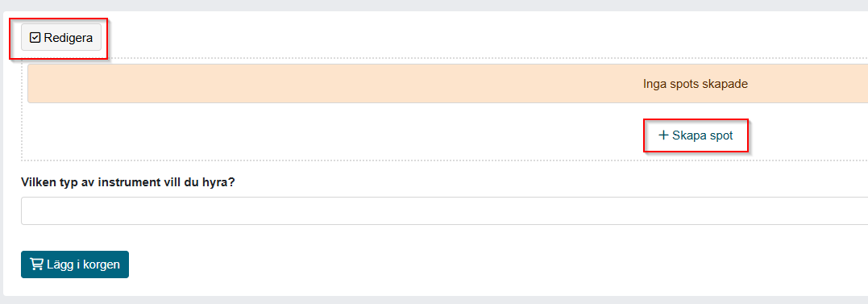Add to cart with Lägg i korgen

click(x=75, y=264)
